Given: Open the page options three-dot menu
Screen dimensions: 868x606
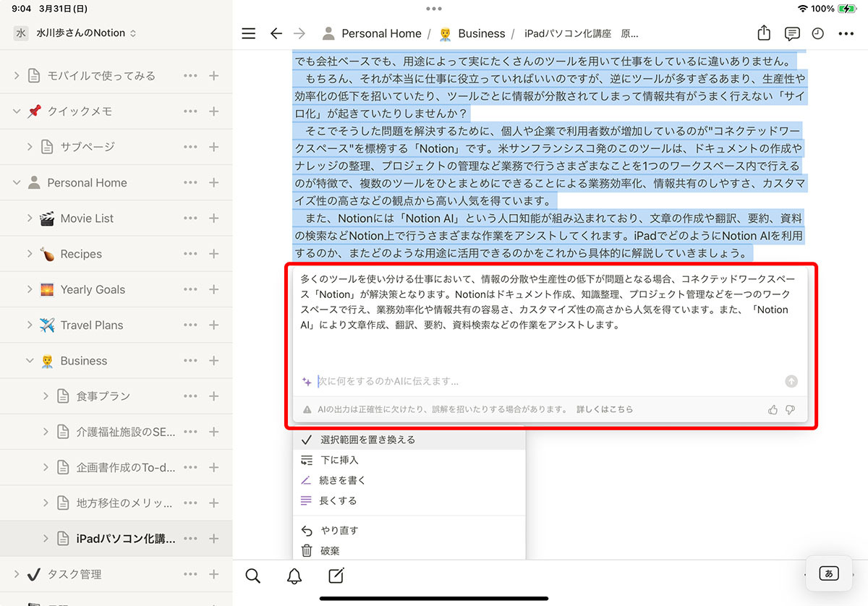Looking at the screenshot, I should click(x=846, y=33).
